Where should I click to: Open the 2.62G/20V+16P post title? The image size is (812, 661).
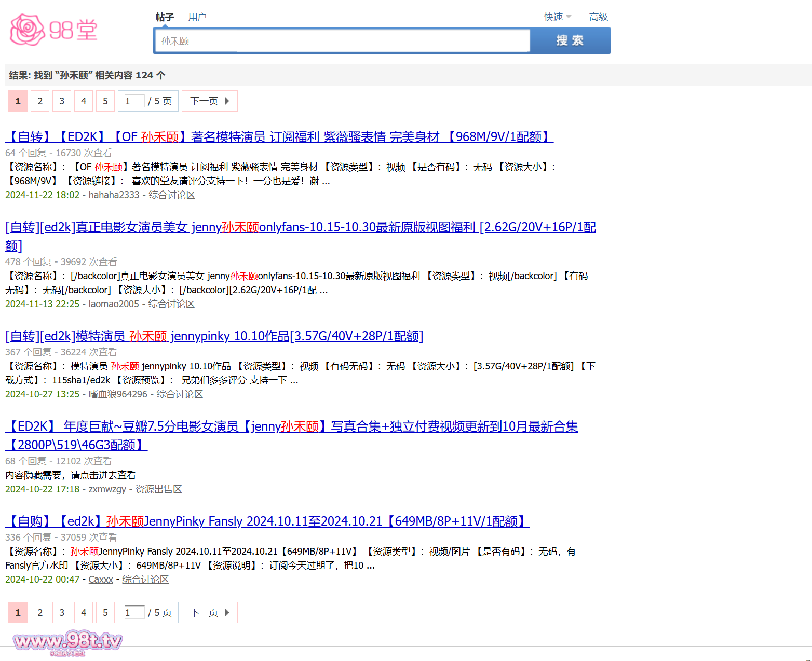pos(301,237)
